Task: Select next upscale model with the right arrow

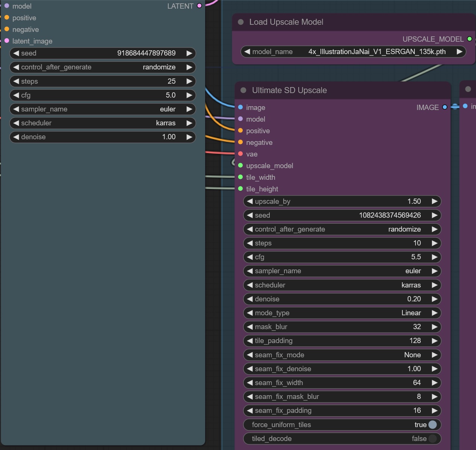Action: pyautogui.click(x=459, y=52)
